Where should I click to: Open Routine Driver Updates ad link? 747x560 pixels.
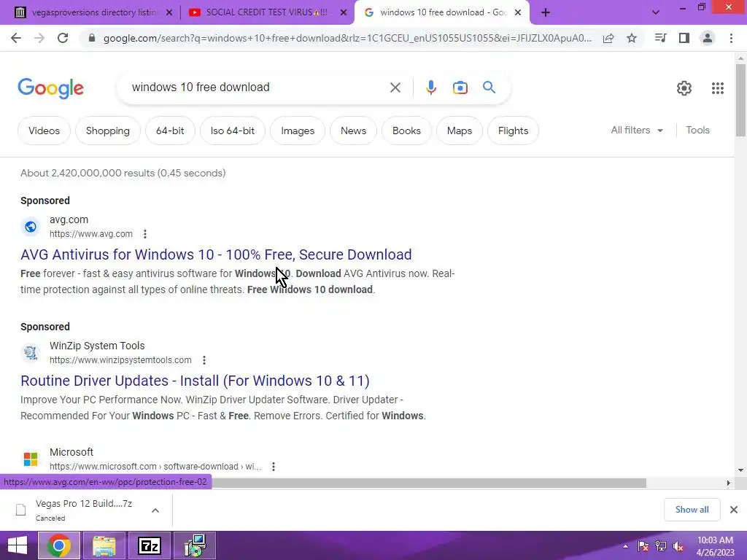point(195,381)
